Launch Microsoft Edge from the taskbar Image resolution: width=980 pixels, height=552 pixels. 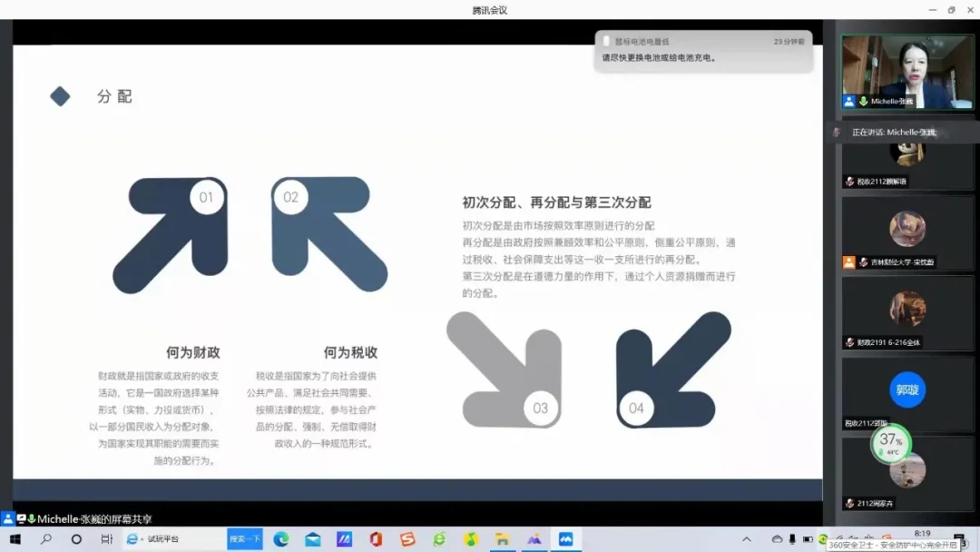tap(280, 539)
